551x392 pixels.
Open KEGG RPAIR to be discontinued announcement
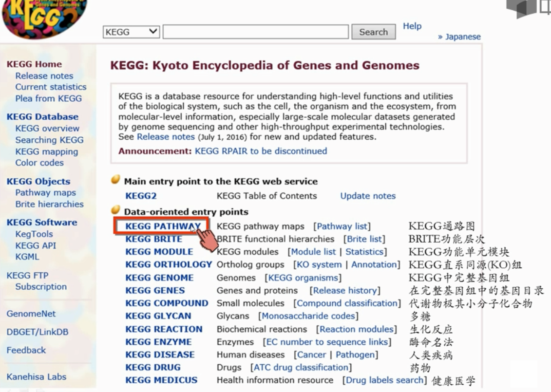(261, 151)
